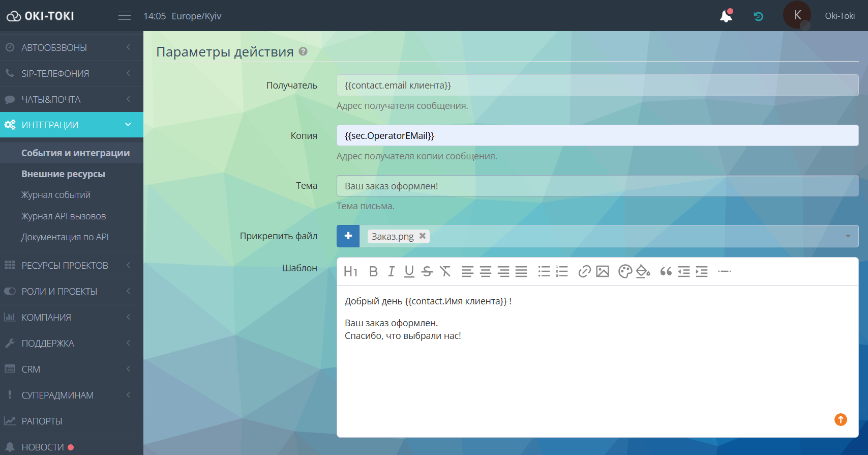Insert a blockquote
Image resolution: width=868 pixels, height=455 pixels.
(x=666, y=272)
